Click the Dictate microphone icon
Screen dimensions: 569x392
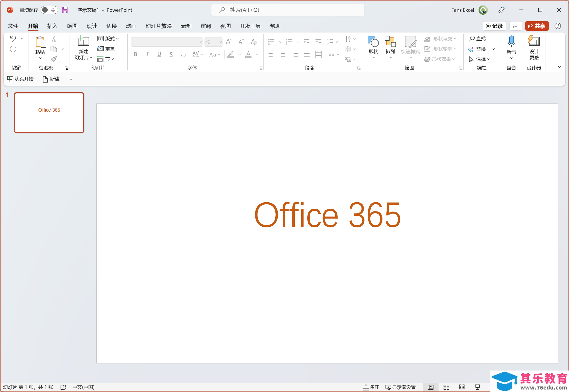[x=511, y=41]
